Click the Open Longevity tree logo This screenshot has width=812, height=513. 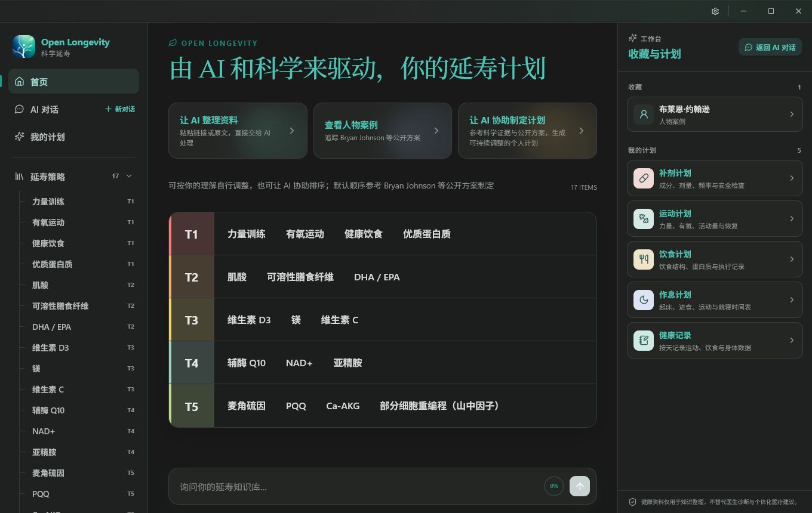point(24,47)
